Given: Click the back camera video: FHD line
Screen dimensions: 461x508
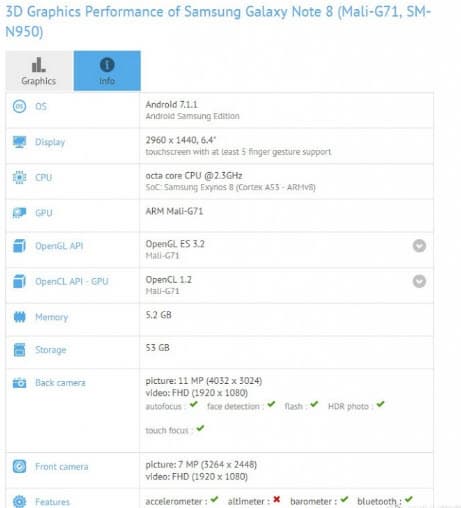Looking at the screenshot, I should [196, 393].
